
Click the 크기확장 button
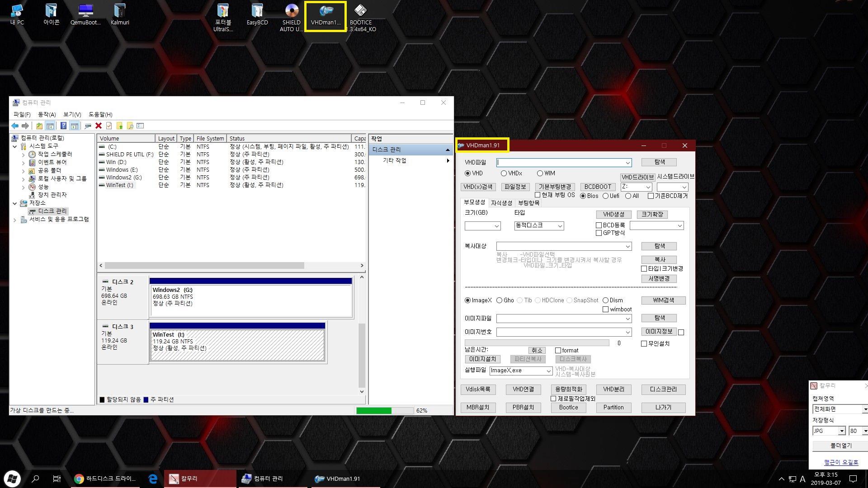point(652,215)
